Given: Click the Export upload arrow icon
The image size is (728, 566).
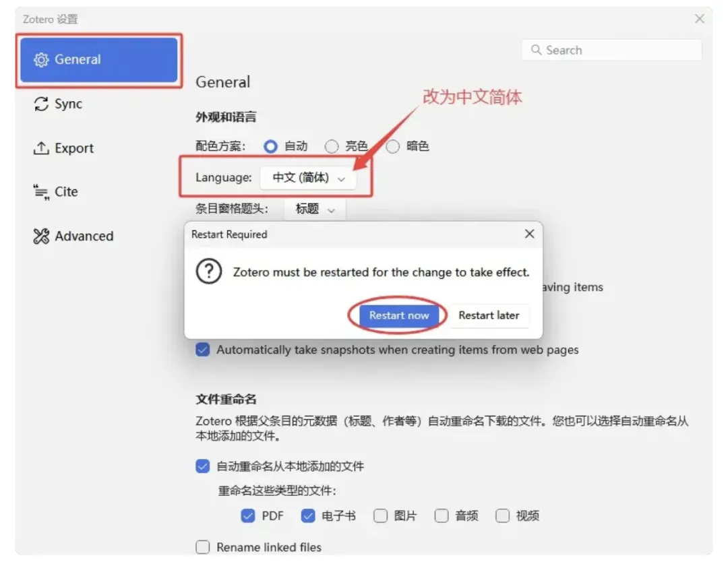Looking at the screenshot, I should coord(41,148).
